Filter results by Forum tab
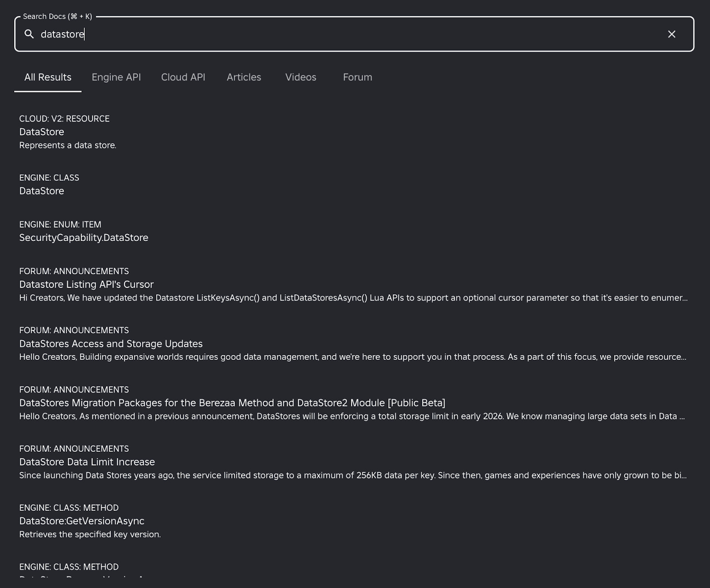Viewport: 710px width, 588px height. (358, 77)
